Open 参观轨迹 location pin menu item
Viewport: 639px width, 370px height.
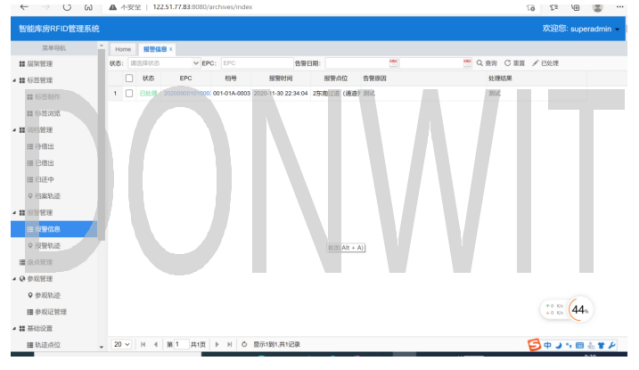44,295
